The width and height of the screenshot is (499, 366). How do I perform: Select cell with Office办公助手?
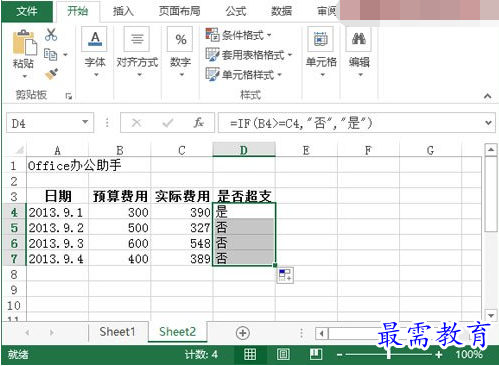57,165
